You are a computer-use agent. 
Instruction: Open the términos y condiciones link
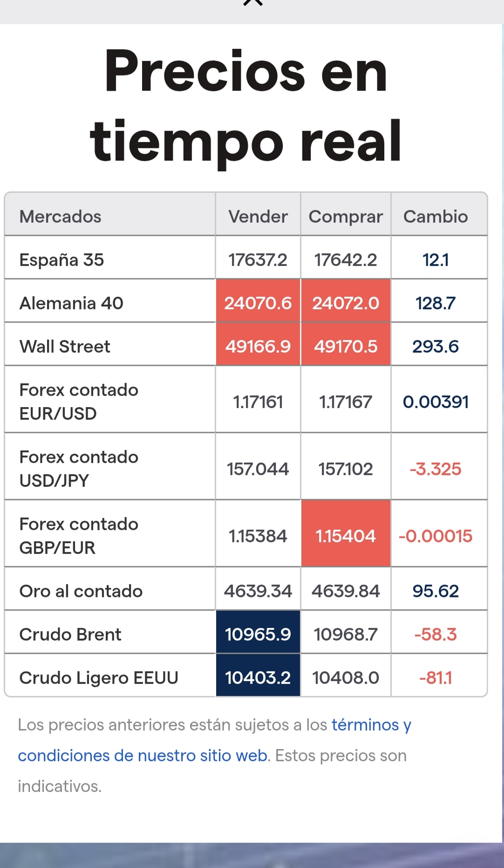(x=214, y=740)
